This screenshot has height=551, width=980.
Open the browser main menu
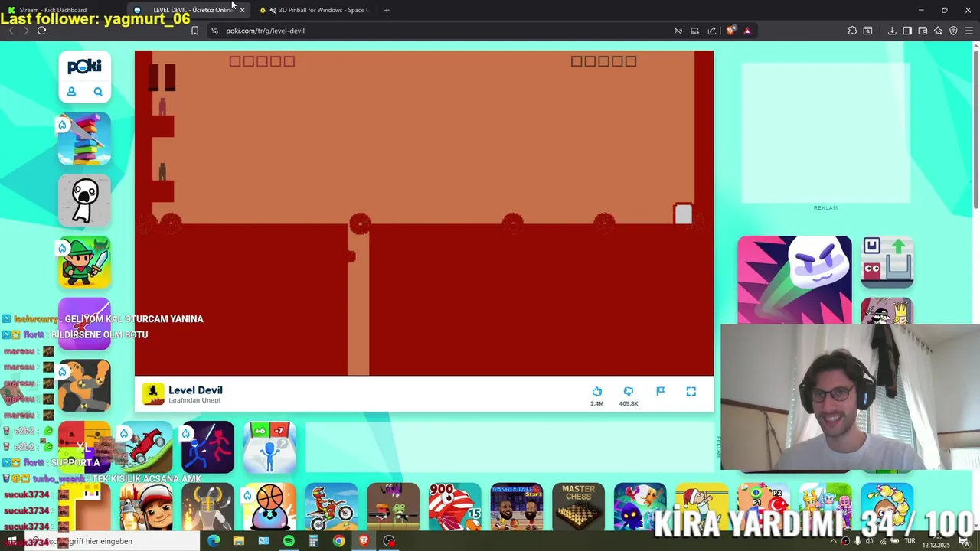[969, 31]
